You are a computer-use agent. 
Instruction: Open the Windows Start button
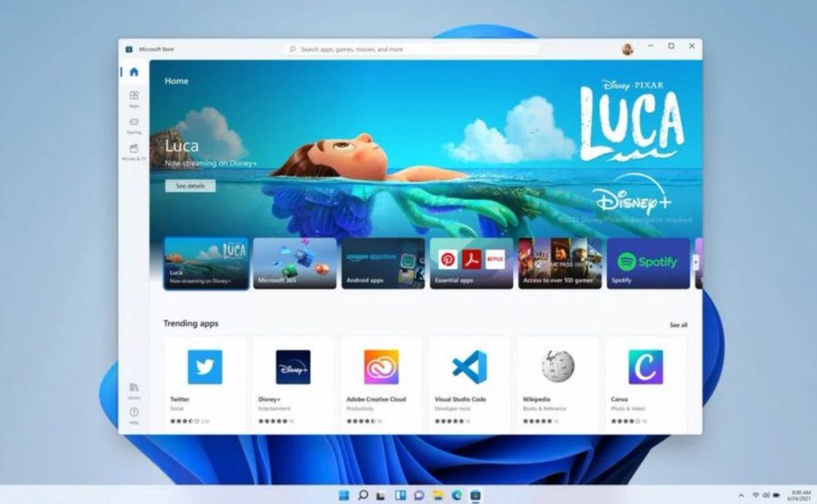pos(344,495)
